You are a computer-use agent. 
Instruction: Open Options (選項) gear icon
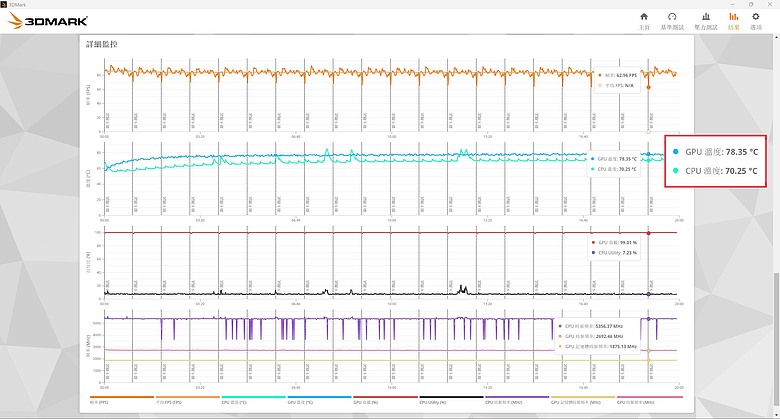756,21
